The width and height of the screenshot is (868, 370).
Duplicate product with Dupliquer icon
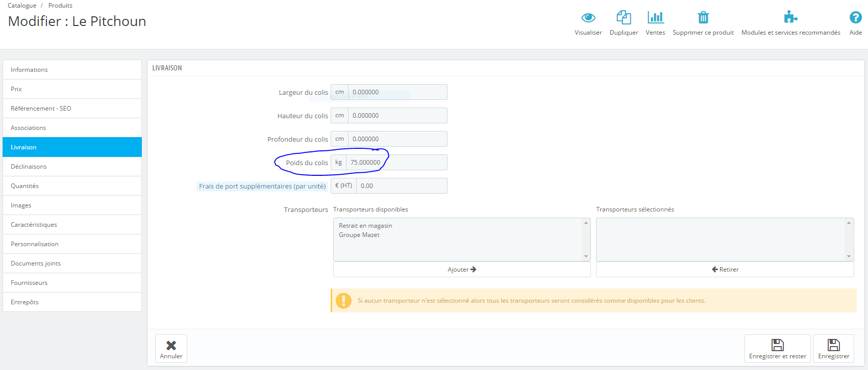coord(624,17)
